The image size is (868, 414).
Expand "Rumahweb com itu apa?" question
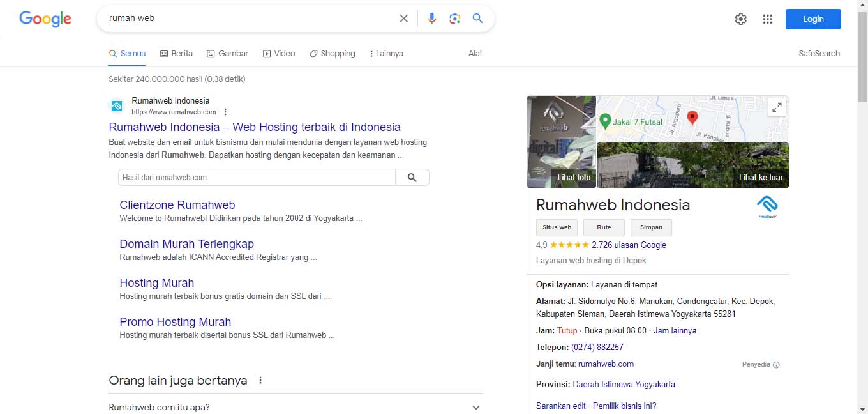click(x=296, y=407)
